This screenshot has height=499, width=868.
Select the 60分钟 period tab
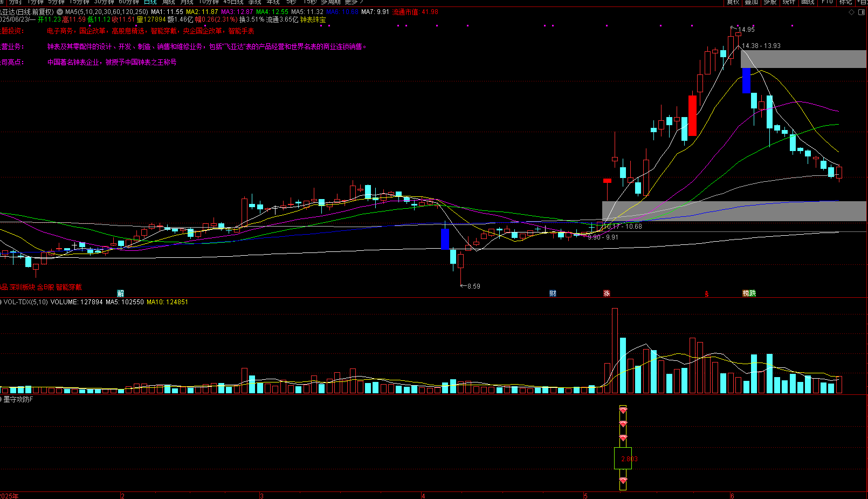[129, 2]
